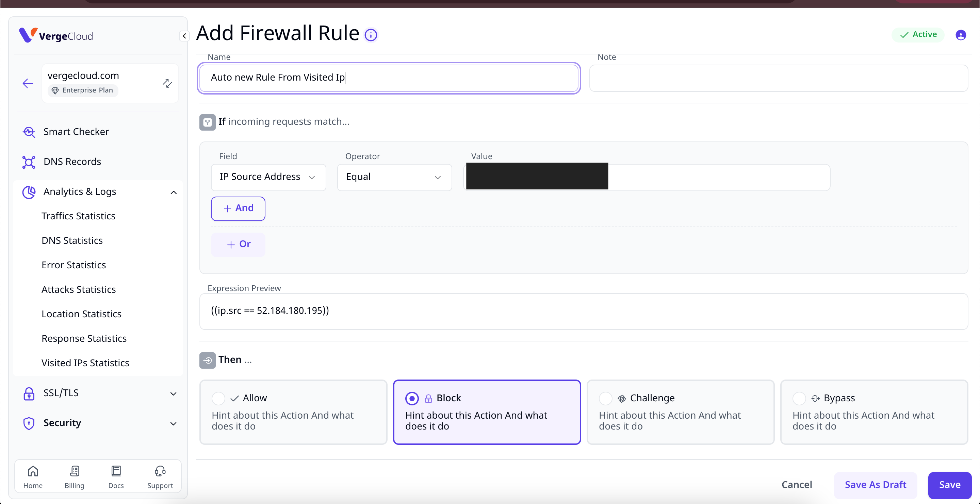Viewport: 980px width, 504px height.
Task: Click the back arrow next to vergecloud.com
Action: (28, 83)
